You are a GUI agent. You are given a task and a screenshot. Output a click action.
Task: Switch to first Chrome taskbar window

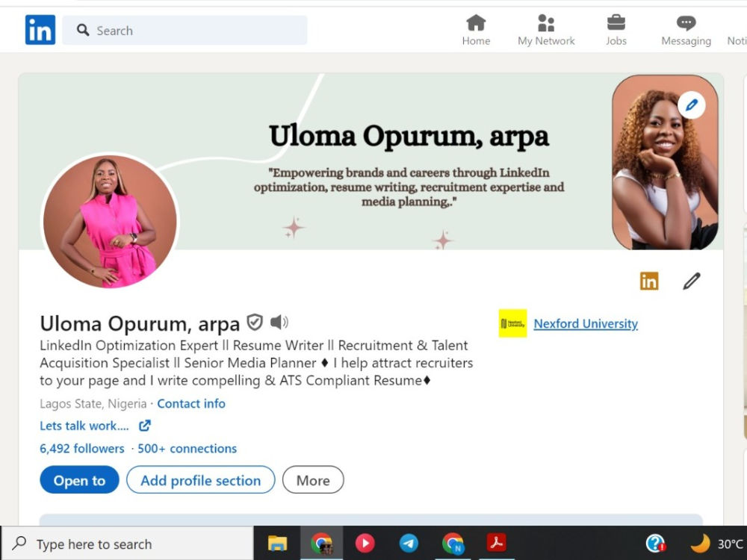click(x=321, y=543)
